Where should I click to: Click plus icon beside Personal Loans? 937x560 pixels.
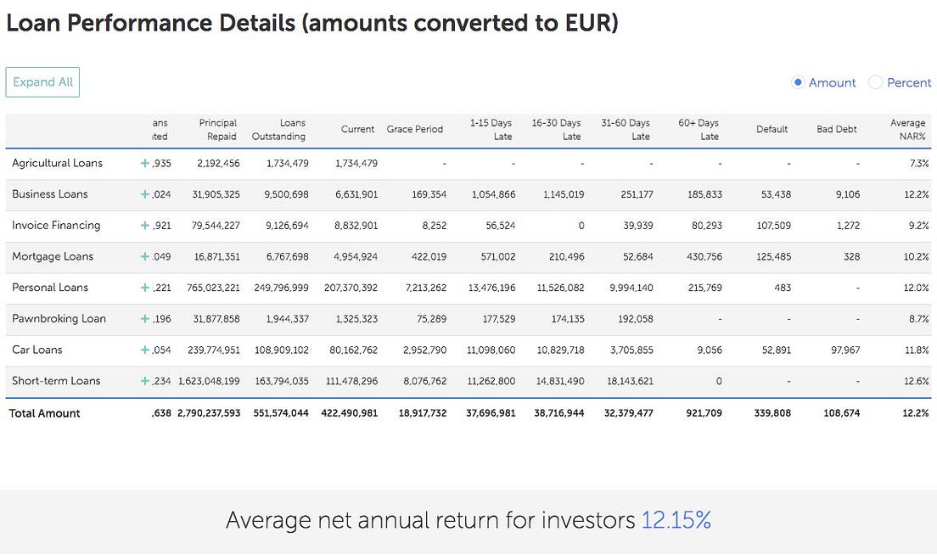tap(145, 288)
